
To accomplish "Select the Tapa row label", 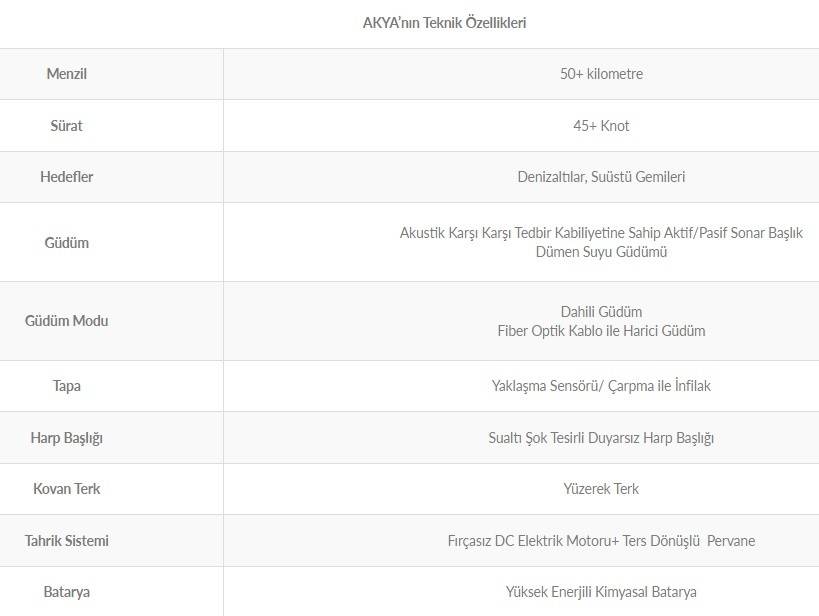I will click(x=67, y=386).
